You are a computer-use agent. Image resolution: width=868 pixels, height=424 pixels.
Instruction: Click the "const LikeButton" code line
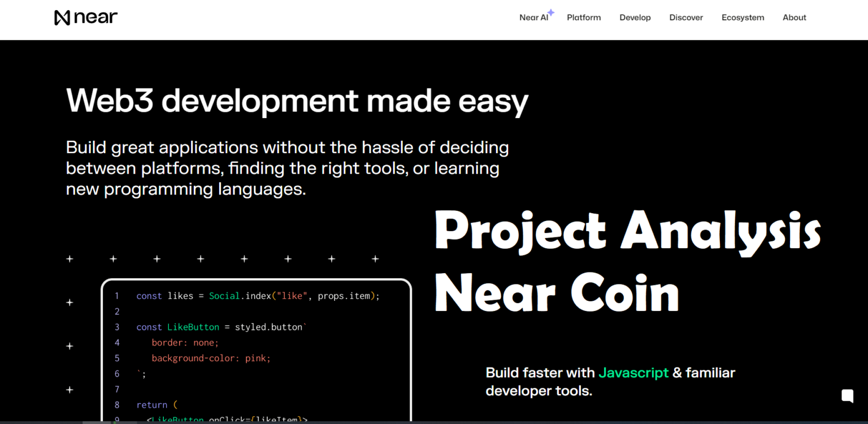coord(220,327)
